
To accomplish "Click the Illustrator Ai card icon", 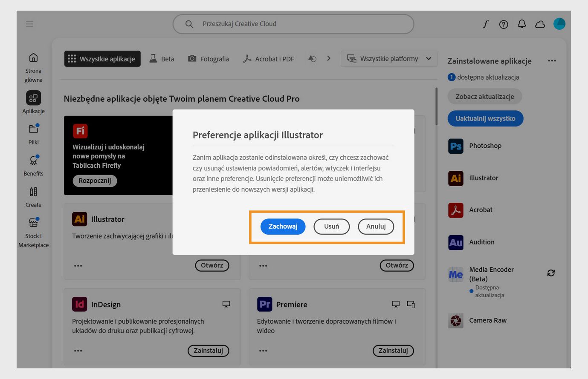I will 80,219.
